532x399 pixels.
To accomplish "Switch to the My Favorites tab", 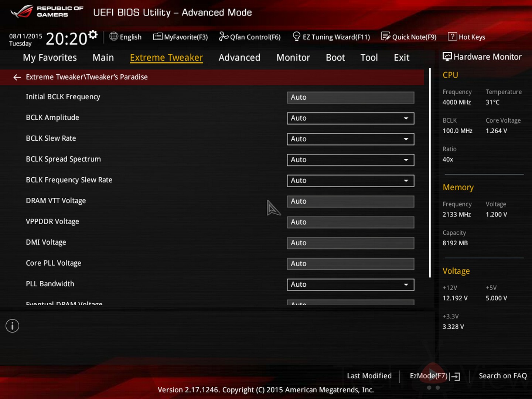I will coord(50,58).
